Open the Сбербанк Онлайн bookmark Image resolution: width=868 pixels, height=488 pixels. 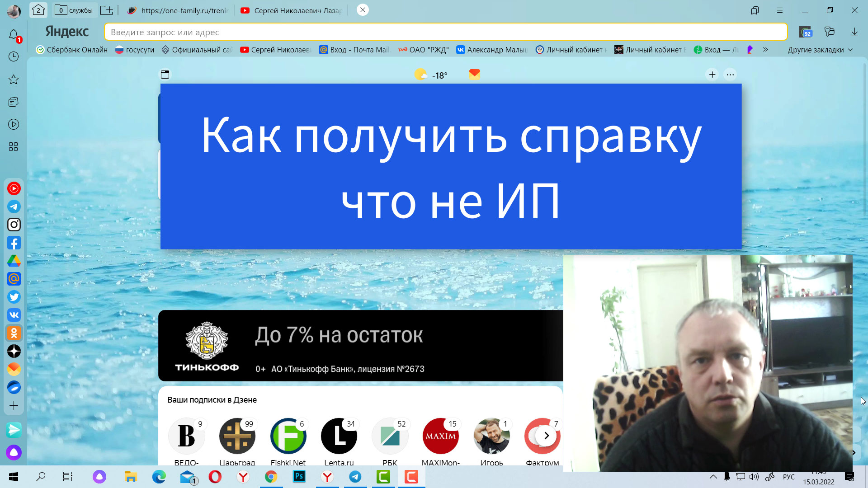(x=71, y=50)
